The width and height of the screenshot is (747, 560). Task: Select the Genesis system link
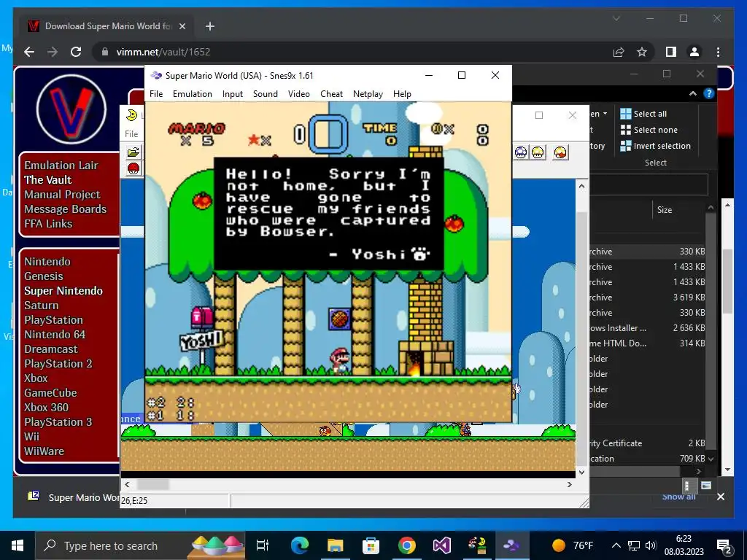[x=43, y=276]
